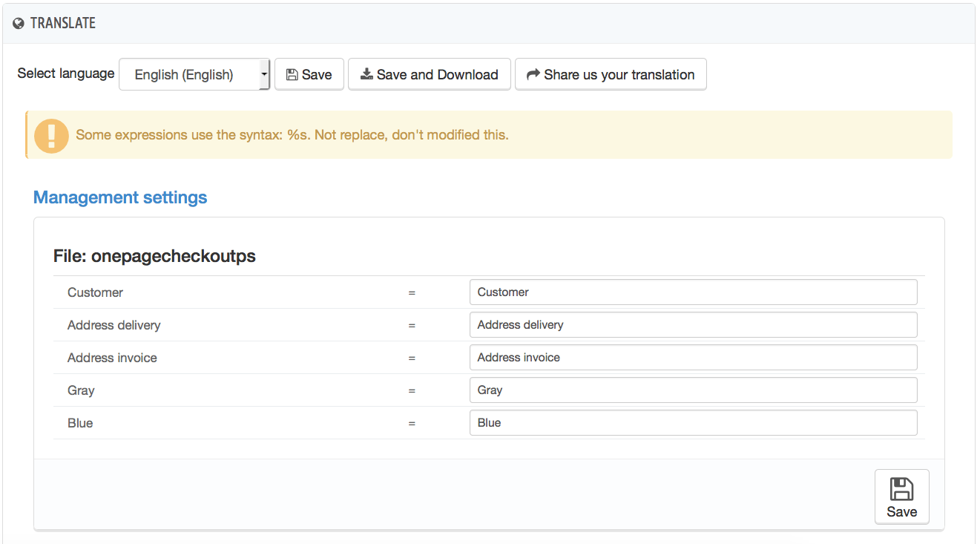The width and height of the screenshot is (980, 544).
Task: Activate the Blue translation input box
Action: coord(693,423)
